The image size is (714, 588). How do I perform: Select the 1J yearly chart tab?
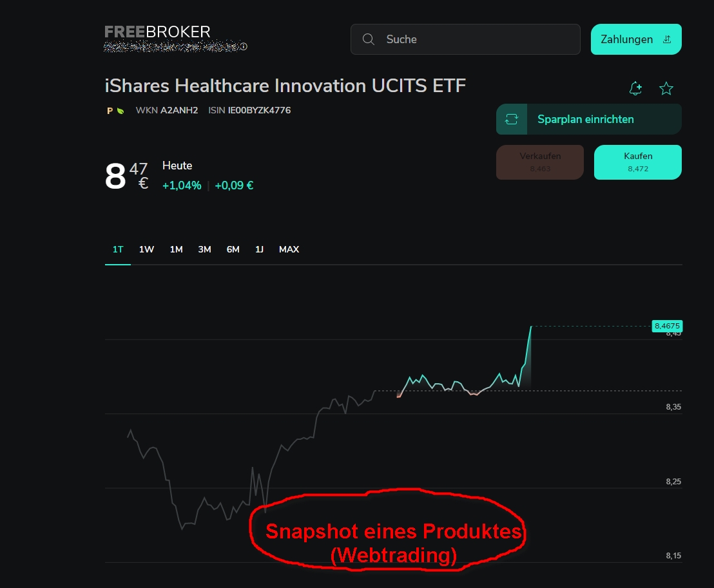tap(260, 249)
